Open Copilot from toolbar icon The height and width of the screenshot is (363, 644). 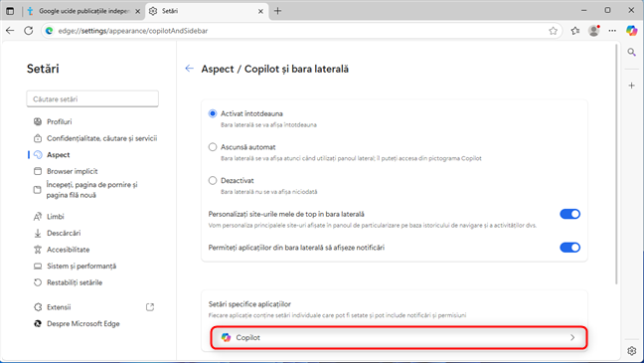[x=632, y=31]
